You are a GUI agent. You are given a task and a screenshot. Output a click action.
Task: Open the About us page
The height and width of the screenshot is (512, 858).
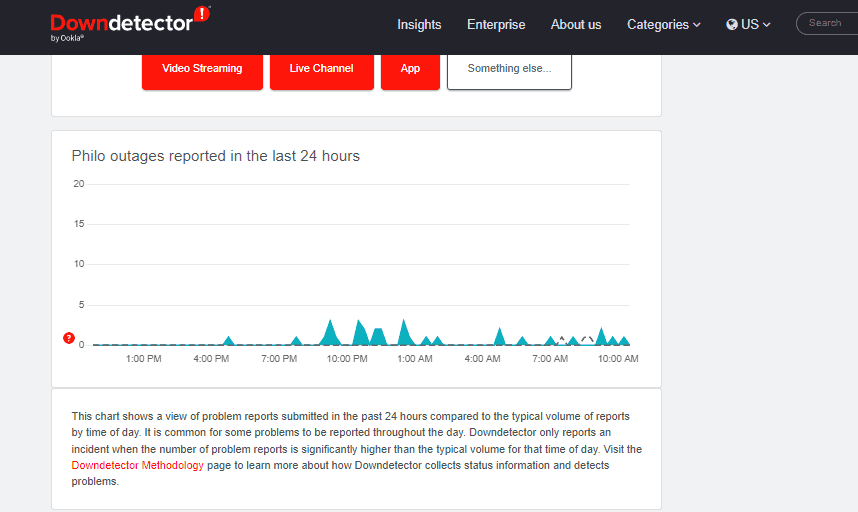[576, 25]
